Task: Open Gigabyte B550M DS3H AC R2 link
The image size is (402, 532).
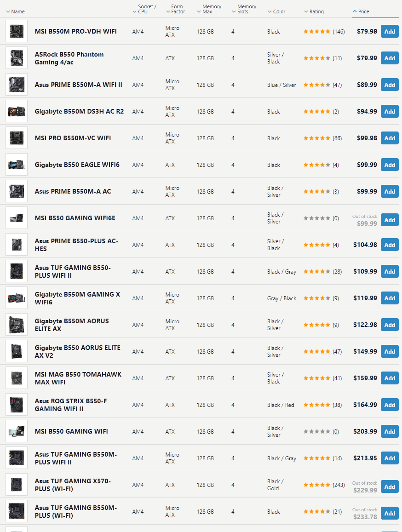Action: [x=79, y=111]
